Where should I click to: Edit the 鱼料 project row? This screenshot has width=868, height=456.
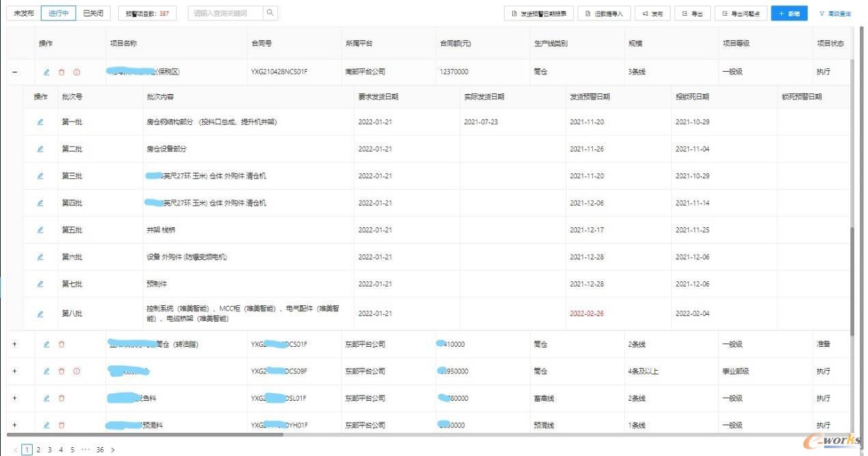(x=46, y=398)
